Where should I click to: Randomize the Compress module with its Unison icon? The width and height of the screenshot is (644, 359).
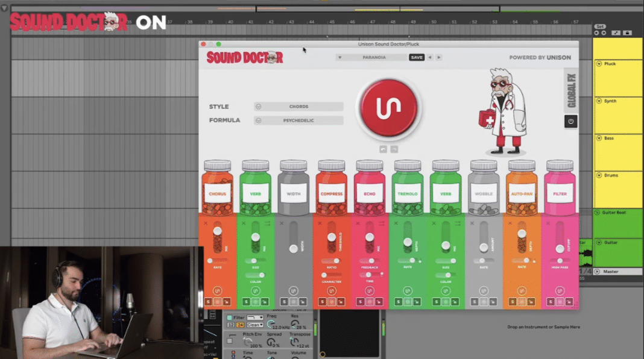pyautogui.click(x=332, y=291)
